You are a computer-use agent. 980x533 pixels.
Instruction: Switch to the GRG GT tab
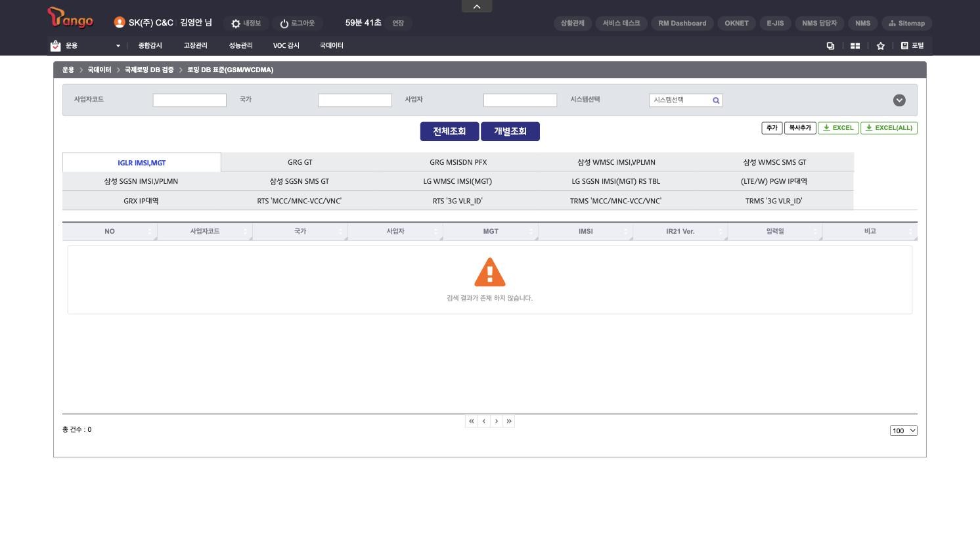point(300,162)
